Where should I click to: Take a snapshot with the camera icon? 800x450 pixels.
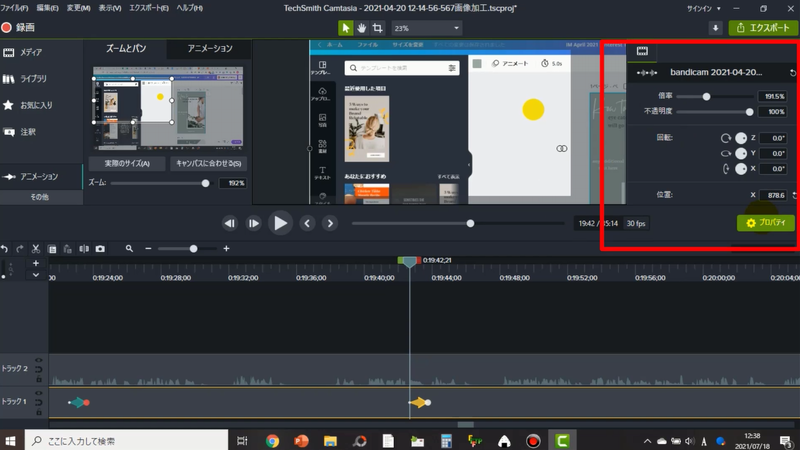pos(100,249)
